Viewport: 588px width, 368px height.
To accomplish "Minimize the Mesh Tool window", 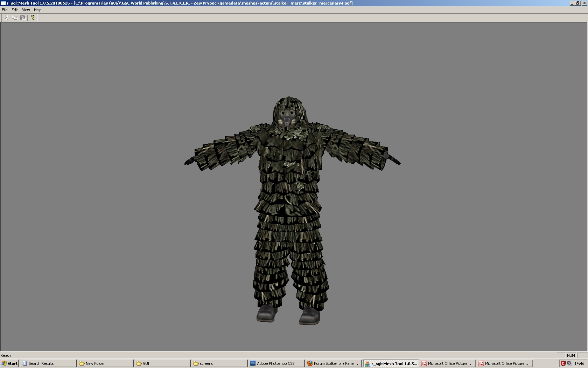I will [572, 3].
